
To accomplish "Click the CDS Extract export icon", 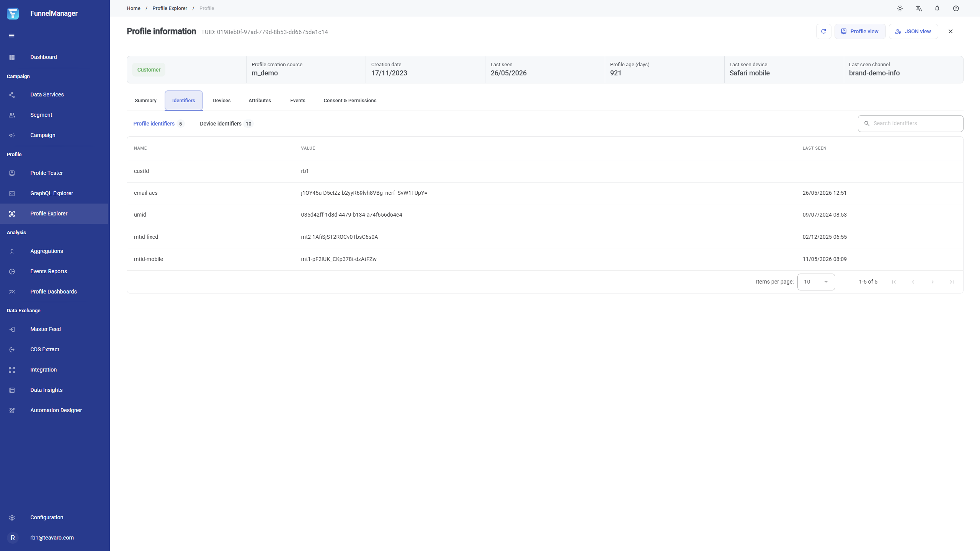I will pos(12,349).
